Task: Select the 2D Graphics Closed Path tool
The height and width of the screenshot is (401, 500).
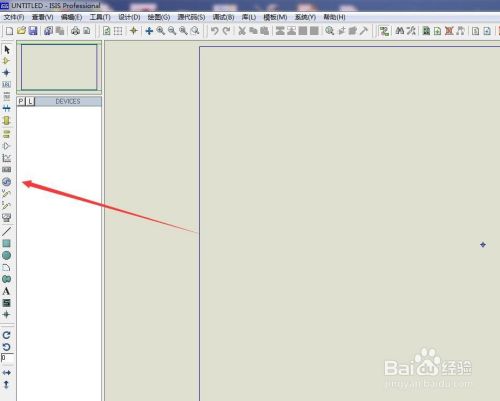Action: click(6, 279)
